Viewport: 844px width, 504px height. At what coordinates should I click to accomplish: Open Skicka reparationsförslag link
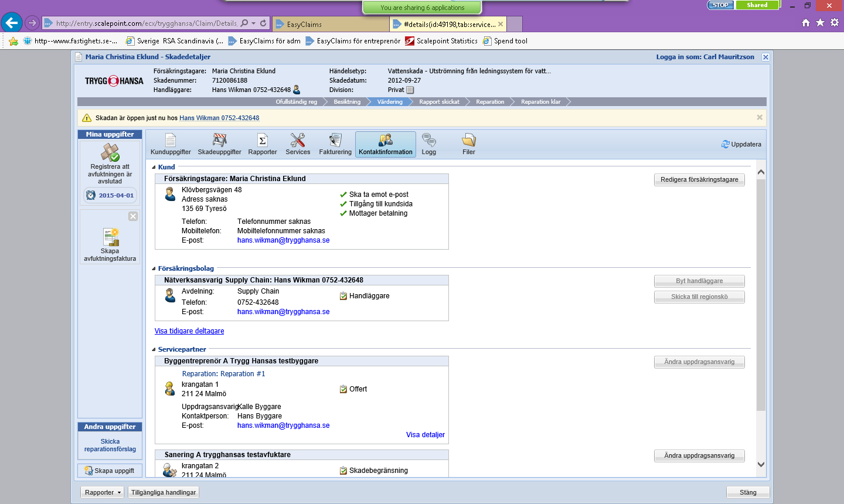(x=110, y=445)
